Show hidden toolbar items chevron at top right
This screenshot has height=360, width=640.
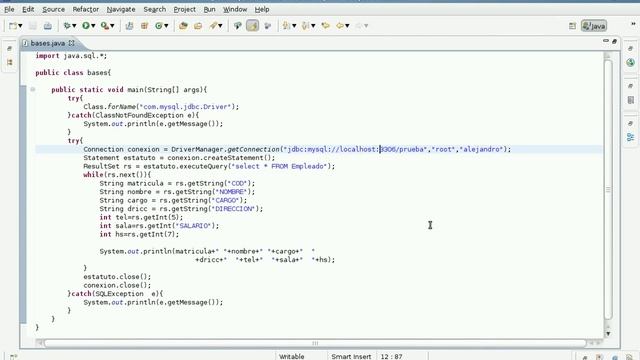[633, 24]
